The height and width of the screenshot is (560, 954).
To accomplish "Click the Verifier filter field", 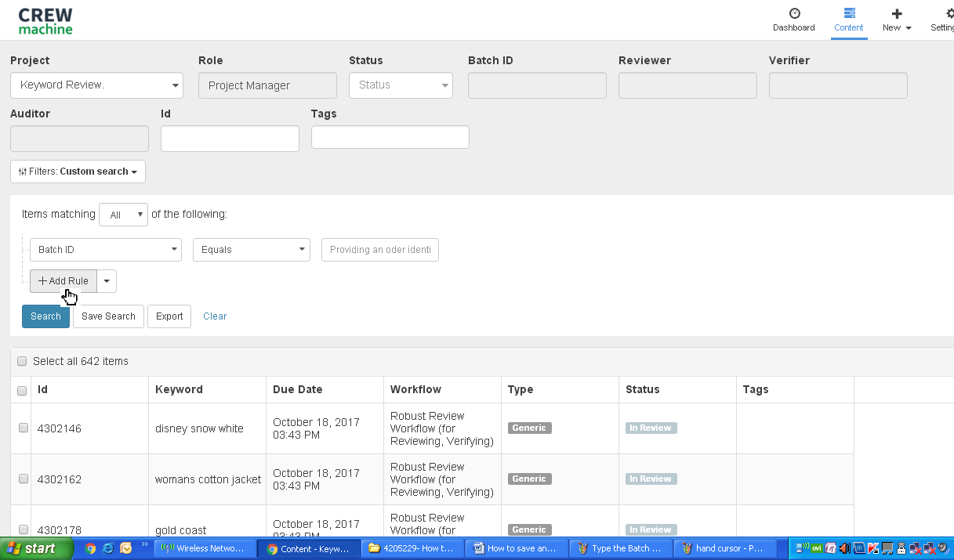I will (838, 85).
